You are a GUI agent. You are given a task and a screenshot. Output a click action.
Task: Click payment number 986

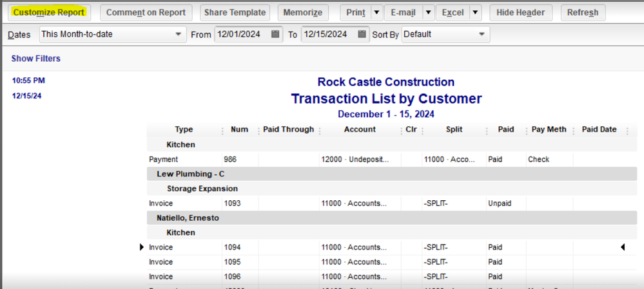tap(231, 160)
